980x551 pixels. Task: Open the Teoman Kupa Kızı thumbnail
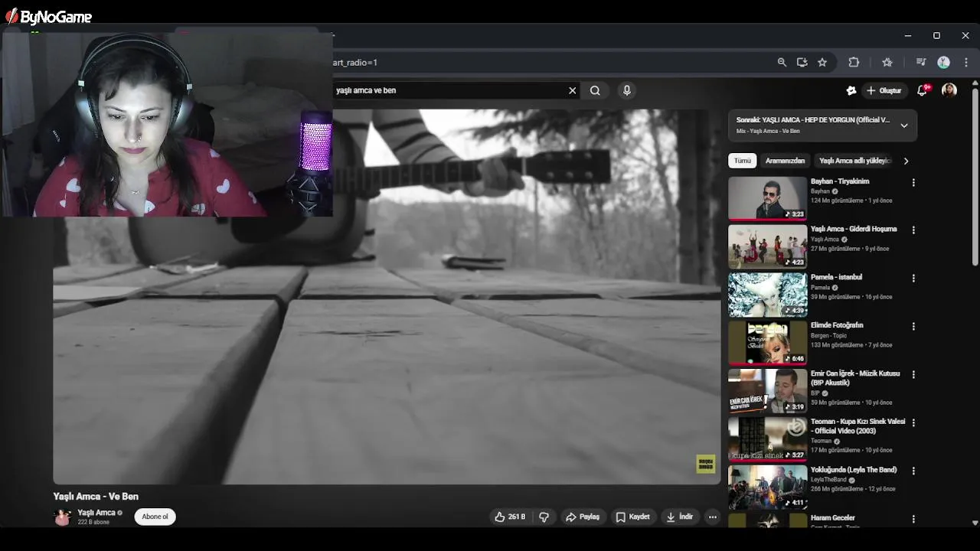pyautogui.click(x=767, y=439)
